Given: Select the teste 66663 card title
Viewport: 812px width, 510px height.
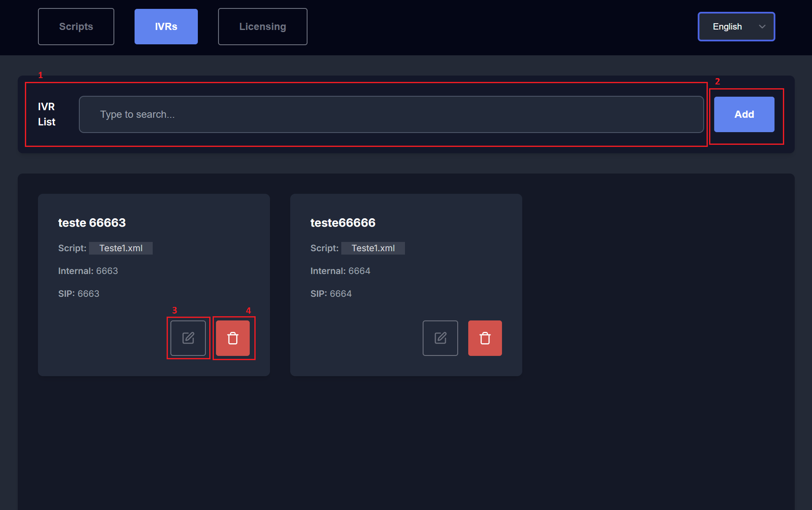Looking at the screenshot, I should 92,222.
